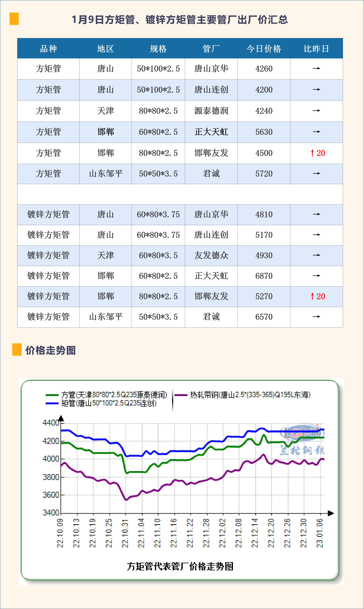The image size is (364, 609).
Task: Click the 品种 column header
Action: pyautogui.click(x=48, y=49)
